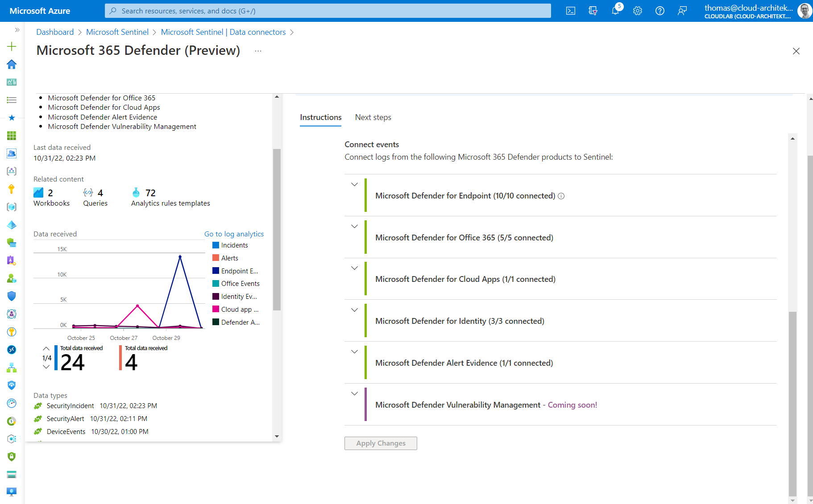Screen dimensions: 813x504
Task: Open Dashboard icon in the sidebar
Action: (x=12, y=82)
